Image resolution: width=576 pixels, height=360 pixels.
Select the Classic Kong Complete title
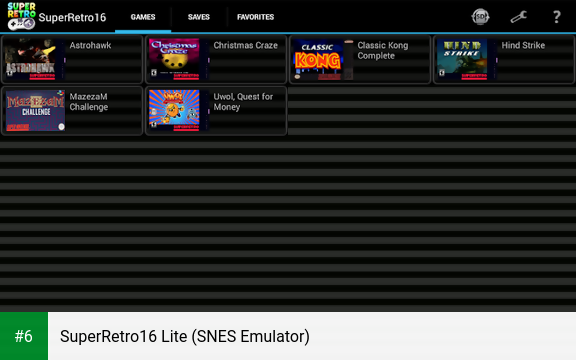[383, 51]
